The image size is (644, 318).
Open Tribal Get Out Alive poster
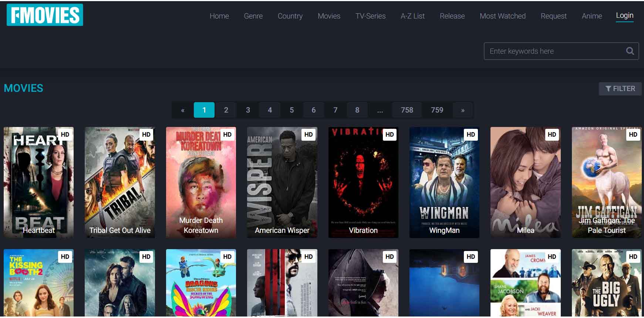click(120, 182)
